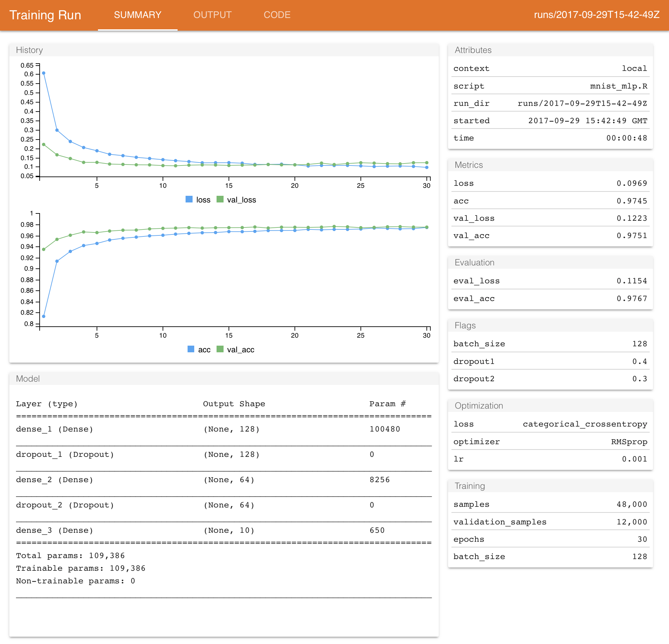Image resolution: width=669 pixels, height=644 pixels.
Task: Click the run path in header
Action: coord(596,15)
